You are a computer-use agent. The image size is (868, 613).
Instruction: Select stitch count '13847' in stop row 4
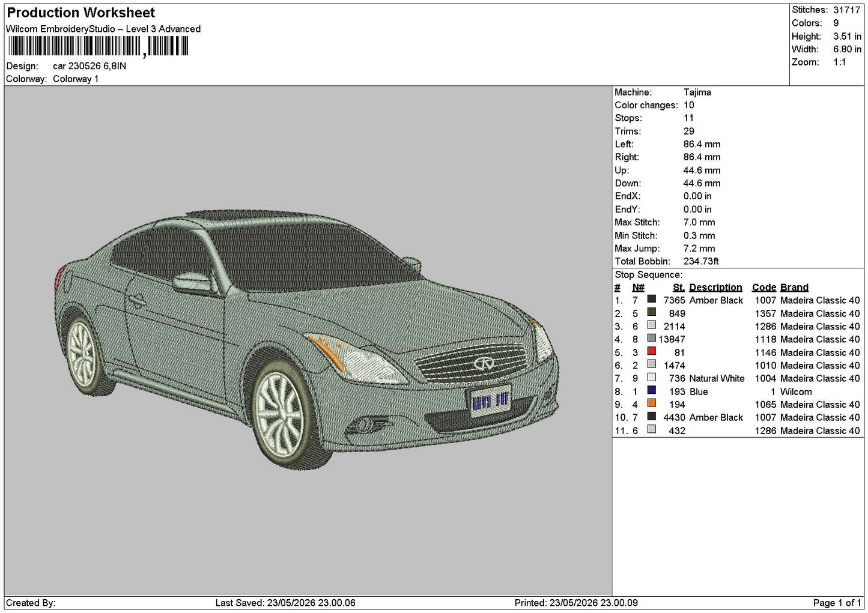click(x=672, y=340)
